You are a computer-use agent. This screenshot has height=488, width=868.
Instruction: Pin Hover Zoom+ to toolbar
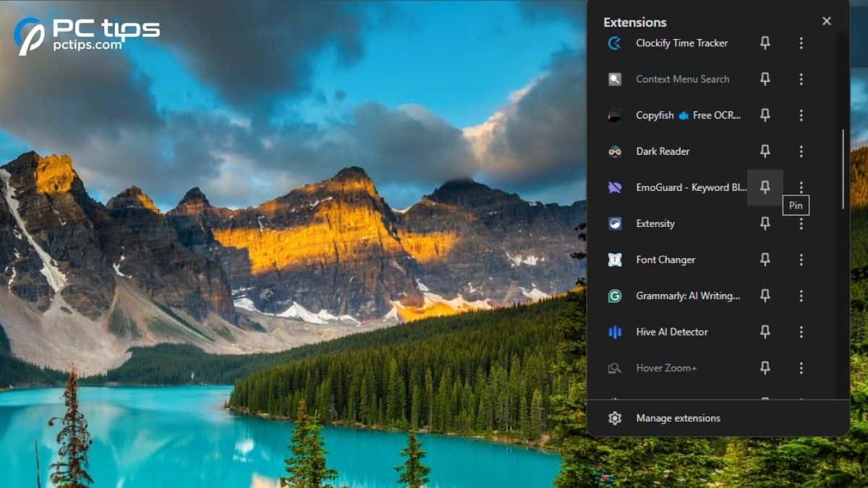(x=765, y=368)
